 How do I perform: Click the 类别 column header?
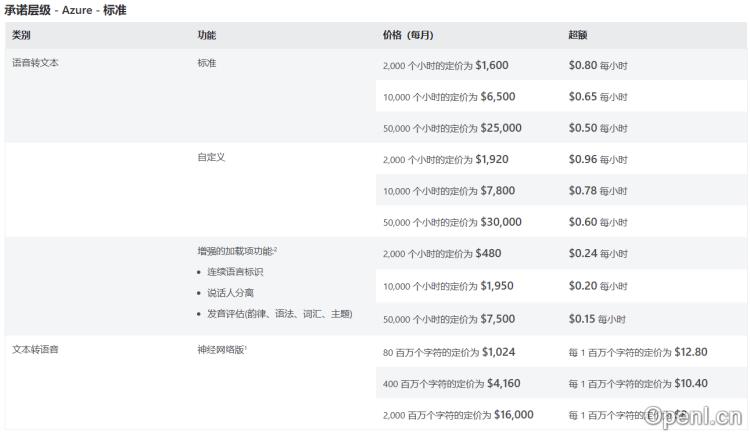pyautogui.click(x=22, y=35)
